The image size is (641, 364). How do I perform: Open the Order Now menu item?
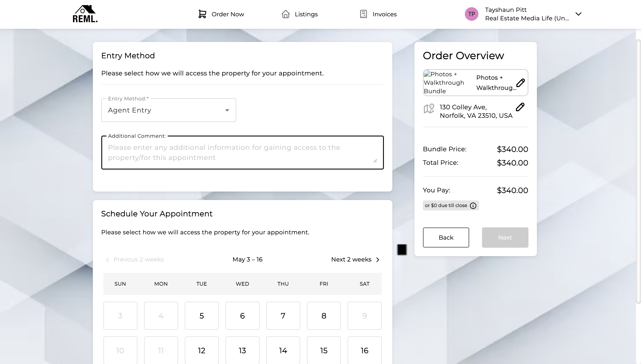221,14
